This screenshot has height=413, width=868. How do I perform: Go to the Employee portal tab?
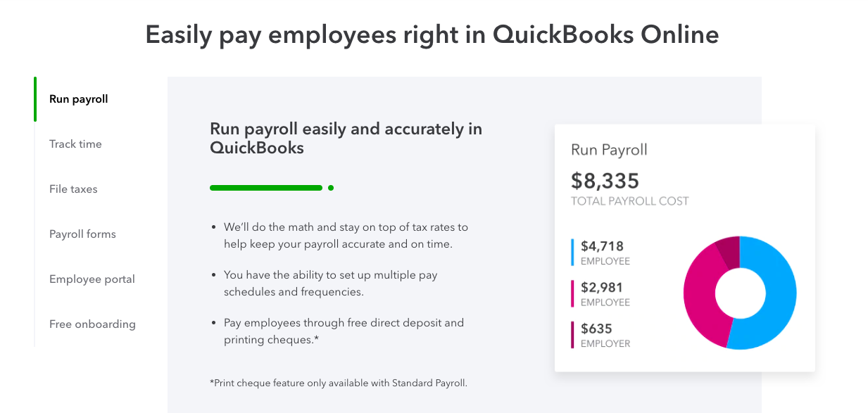(92, 279)
